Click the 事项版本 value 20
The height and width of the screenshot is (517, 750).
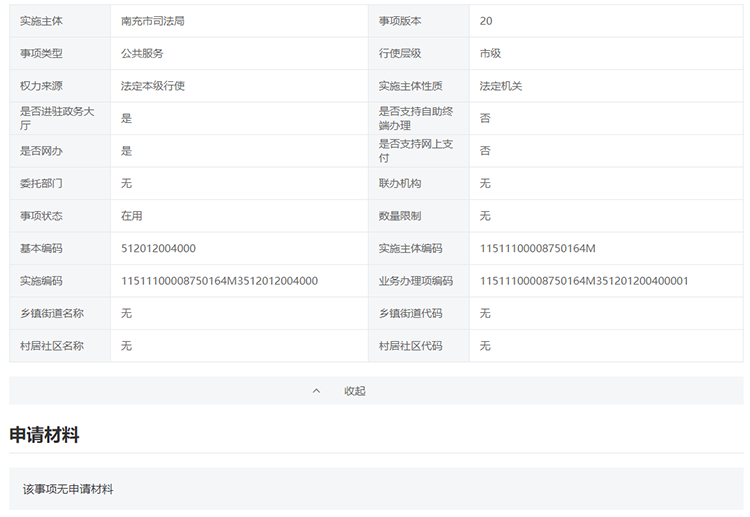tap(486, 21)
